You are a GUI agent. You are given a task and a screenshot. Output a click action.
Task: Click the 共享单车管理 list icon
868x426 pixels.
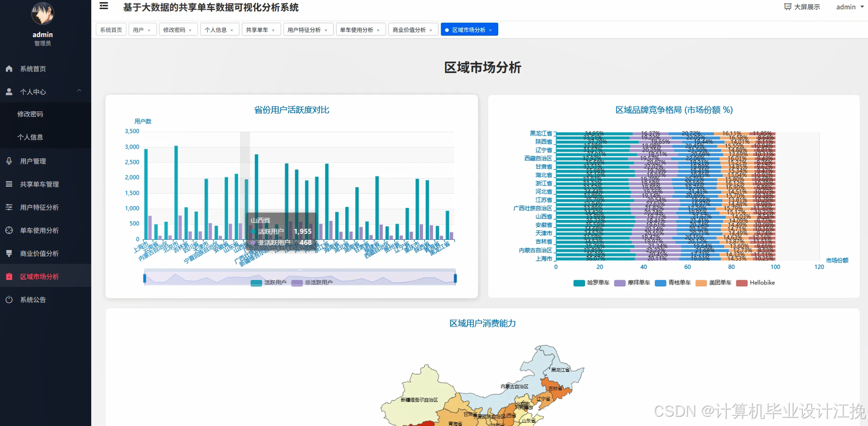coord(9,184)
